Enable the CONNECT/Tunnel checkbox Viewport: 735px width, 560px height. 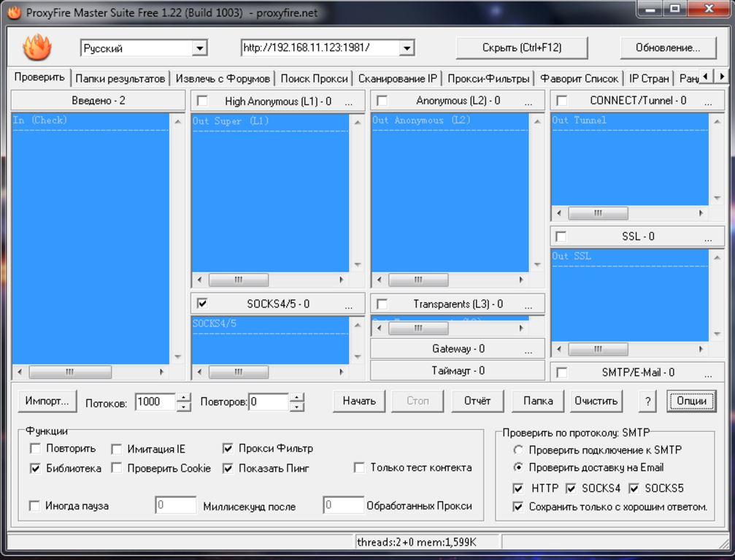coord(561,101)
